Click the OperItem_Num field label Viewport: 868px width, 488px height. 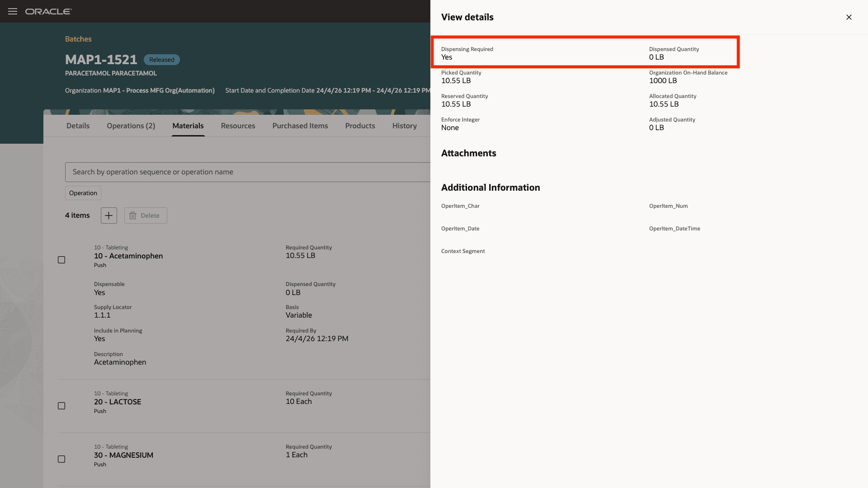669,206
